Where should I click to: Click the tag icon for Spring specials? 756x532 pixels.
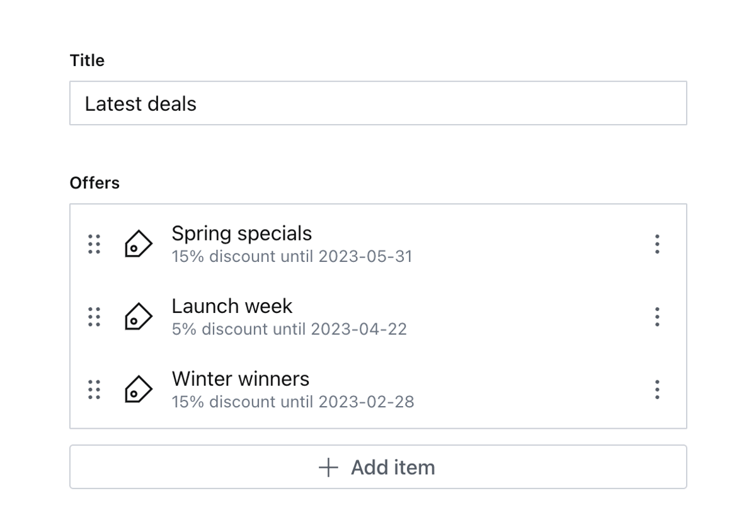138,244
